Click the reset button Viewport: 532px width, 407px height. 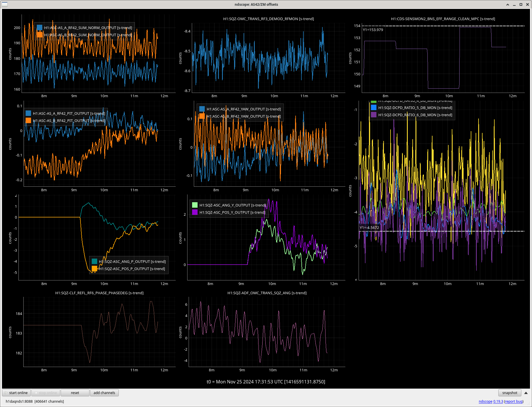[x=75, y=393]
